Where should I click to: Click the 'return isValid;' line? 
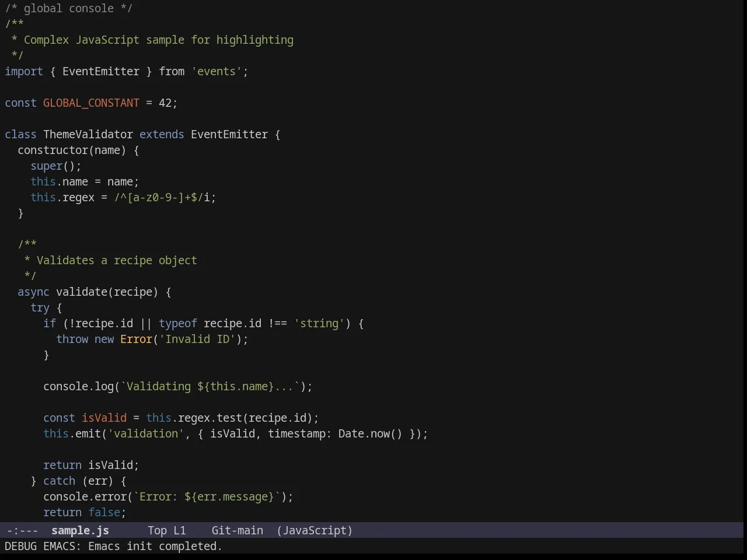tap(91, 465)
